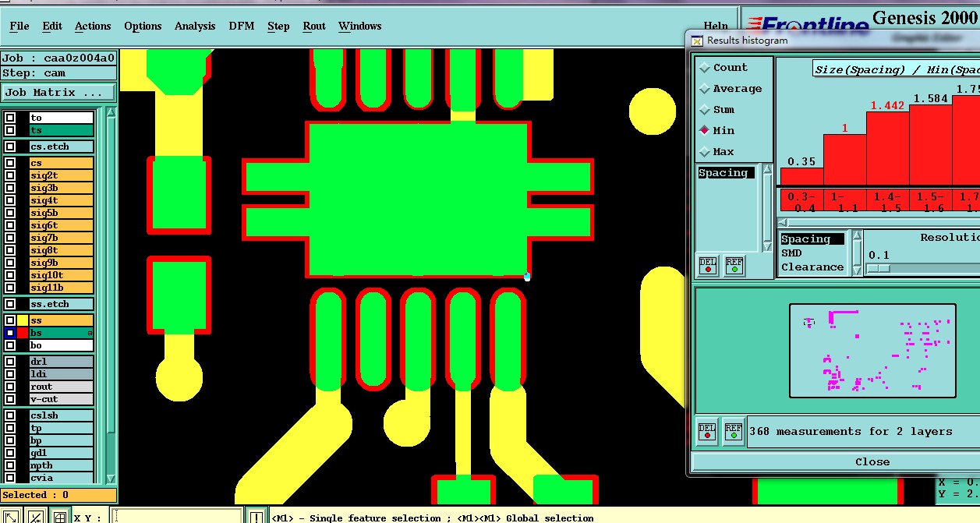Select layer mpth in layer list
980x523 pixels.
[x=61, y=465]
